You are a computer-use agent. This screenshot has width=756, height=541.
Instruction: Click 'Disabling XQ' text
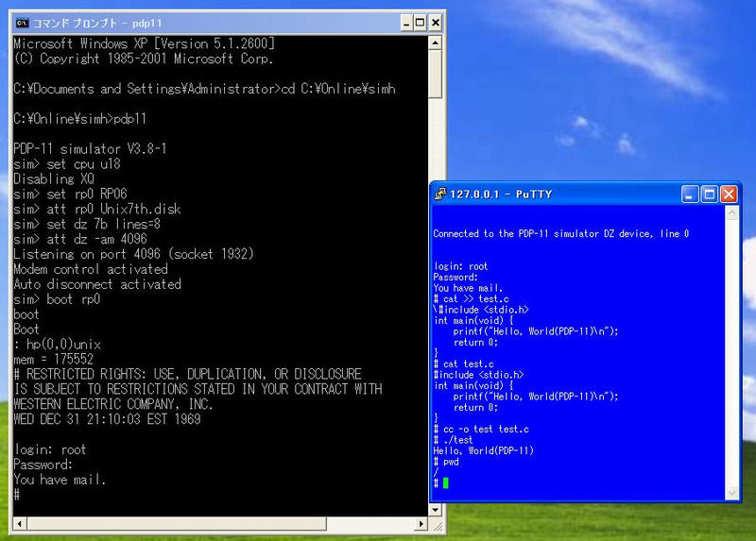pyautogui.click(x=54, y=179)
